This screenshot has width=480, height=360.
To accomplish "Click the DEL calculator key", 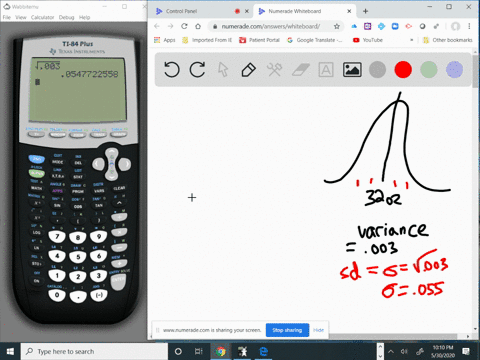I will (x=78, y=163).
